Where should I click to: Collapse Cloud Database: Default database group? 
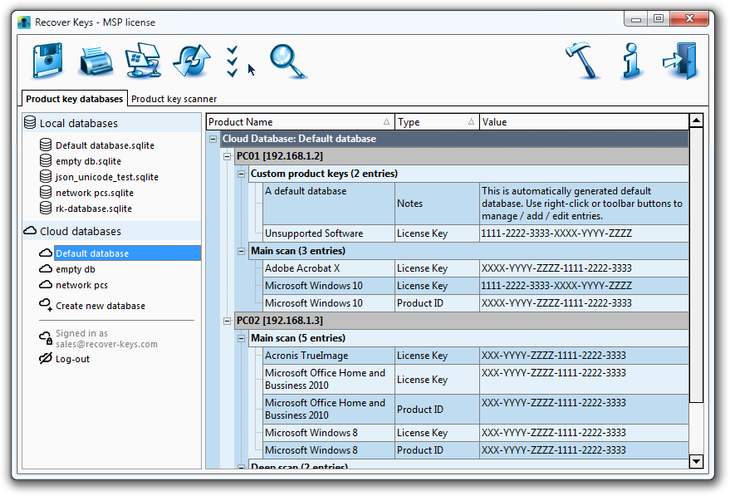(x=213, y=139)
